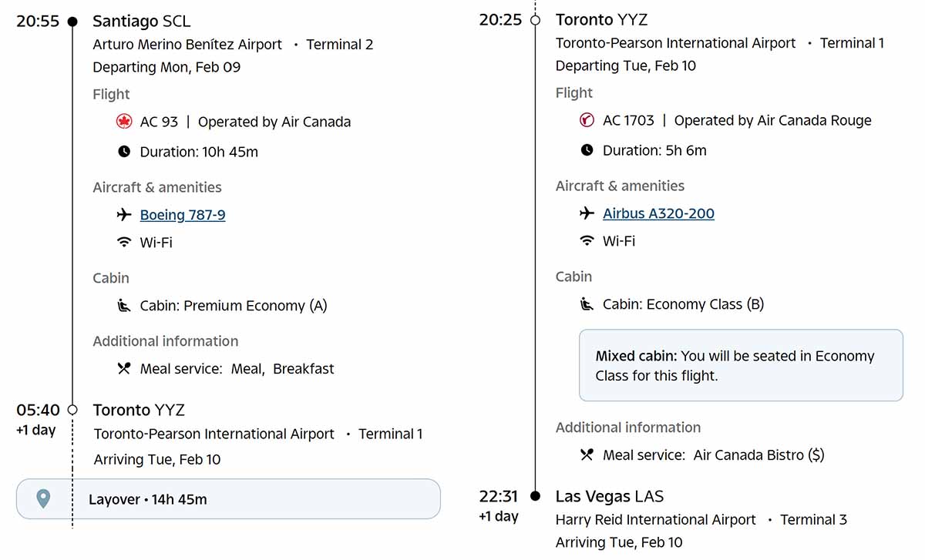
Task: Click the Air Canada Rouge logo icon
Action: (x=587, y=120)
